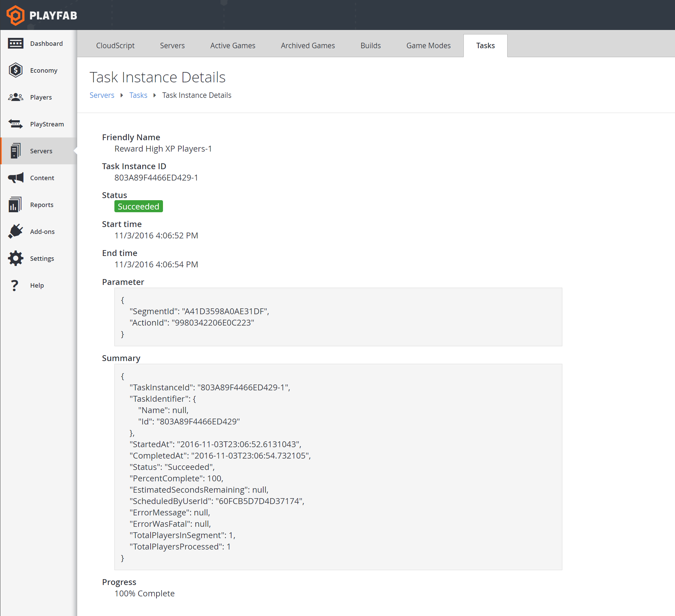Select the Content icon in sidebar
The height and width of the screenshot is (616, 675).
pos(16,177)
